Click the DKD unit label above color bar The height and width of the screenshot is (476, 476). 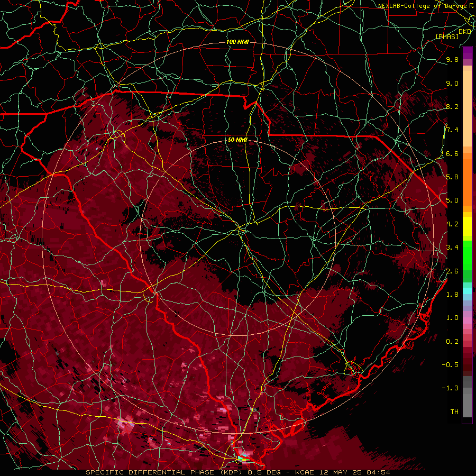pyautogui.click(x=465, y=32)
